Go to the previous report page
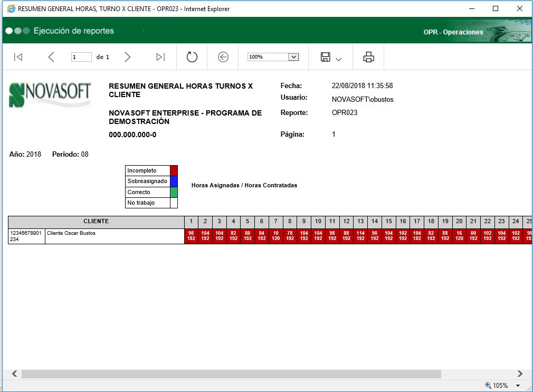The height and width of the screenshot is (392, 533). (51, 57)
